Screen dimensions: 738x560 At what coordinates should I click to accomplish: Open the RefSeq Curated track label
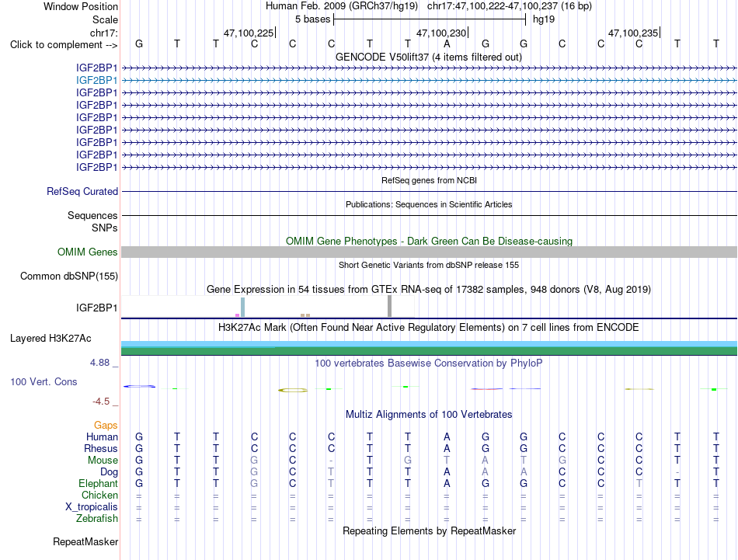click(82, 192)
